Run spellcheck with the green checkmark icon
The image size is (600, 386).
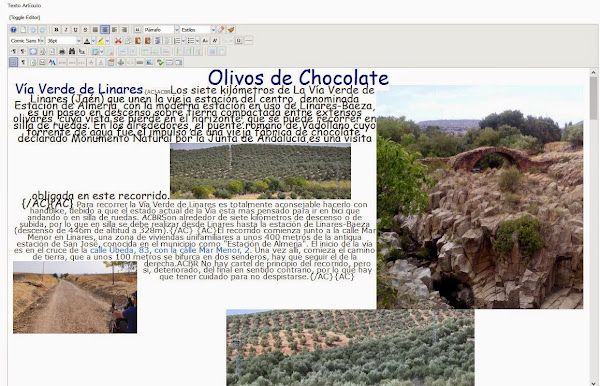[160, 62]
